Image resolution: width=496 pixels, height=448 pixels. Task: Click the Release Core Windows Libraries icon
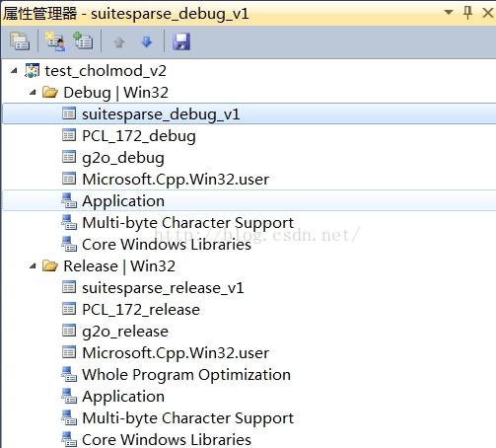[69, 439]
